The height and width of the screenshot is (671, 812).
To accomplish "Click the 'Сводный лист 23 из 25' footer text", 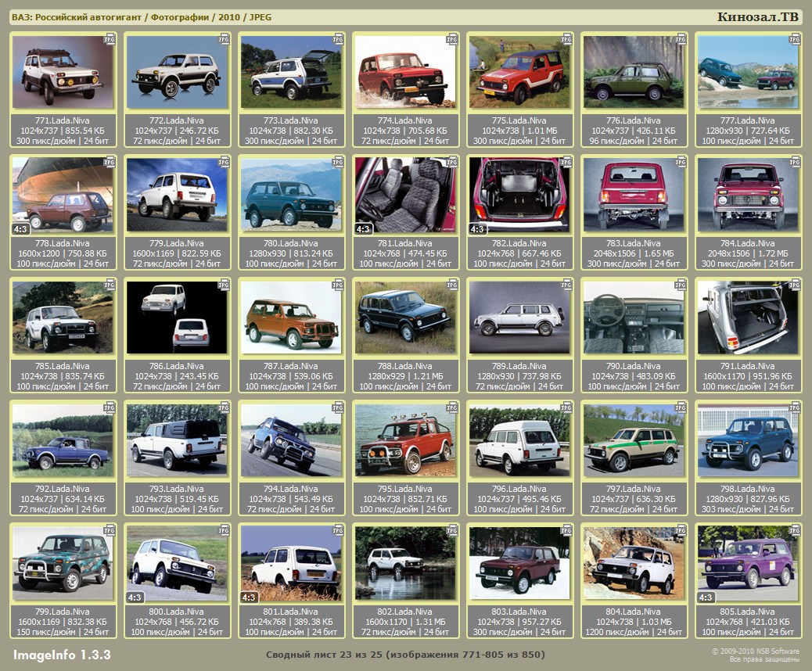I will pyautogui.click(x=405, y=655).
